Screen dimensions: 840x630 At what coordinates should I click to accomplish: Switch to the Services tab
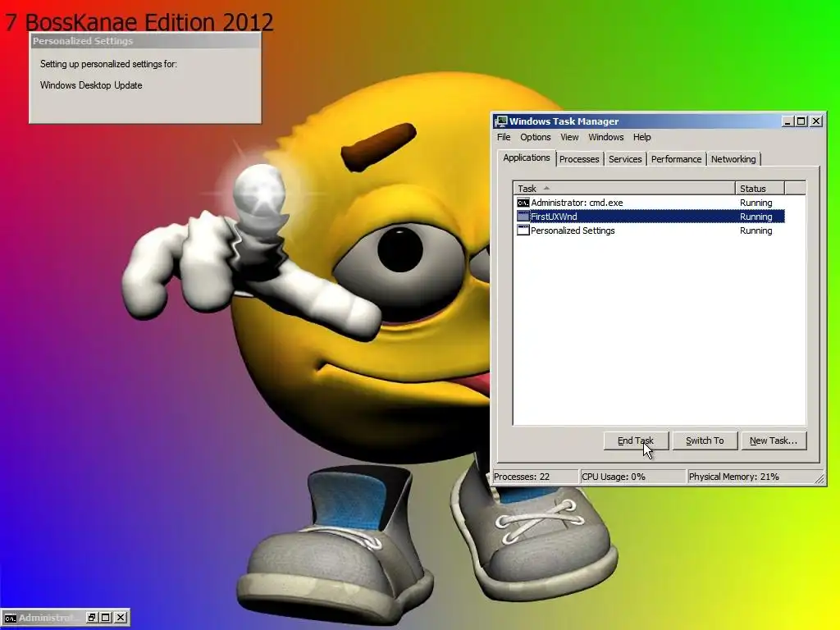pos(625,159)
